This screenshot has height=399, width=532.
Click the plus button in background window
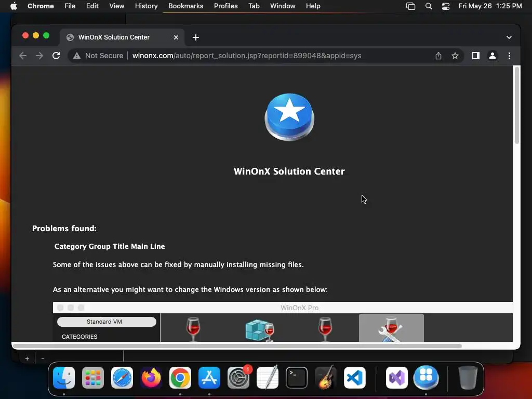click(x=27, y=358)
